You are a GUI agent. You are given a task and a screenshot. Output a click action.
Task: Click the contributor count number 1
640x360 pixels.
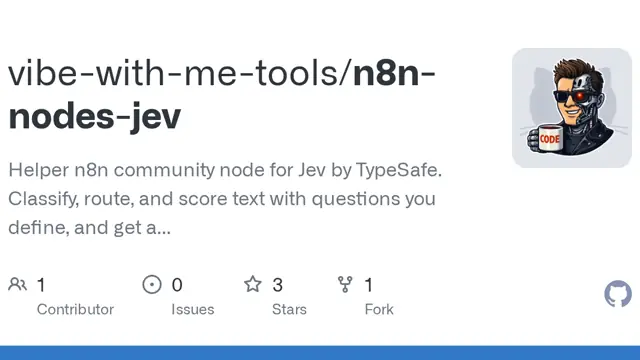click(41, 285)
